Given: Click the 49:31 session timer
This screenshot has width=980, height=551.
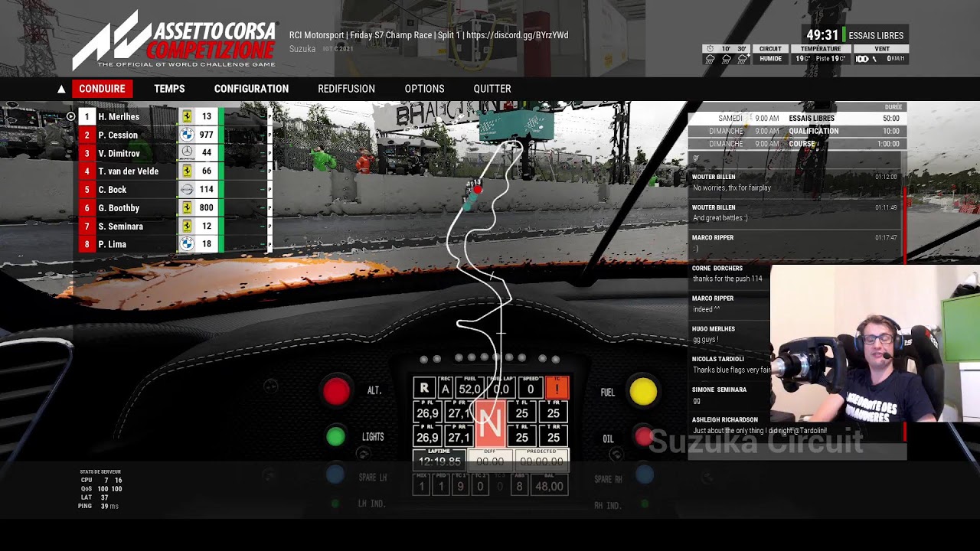Looking at the screenshot, I should [822, 35].
